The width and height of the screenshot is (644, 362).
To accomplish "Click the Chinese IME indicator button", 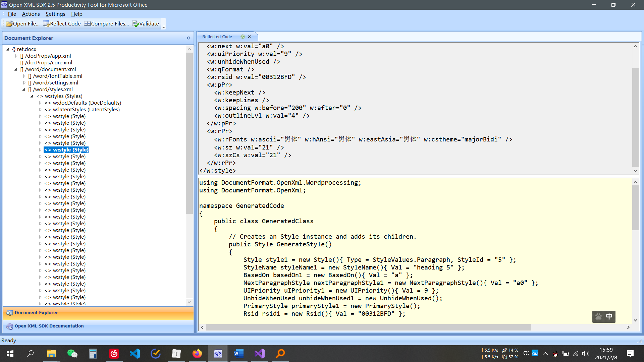I will coord(609,316).
